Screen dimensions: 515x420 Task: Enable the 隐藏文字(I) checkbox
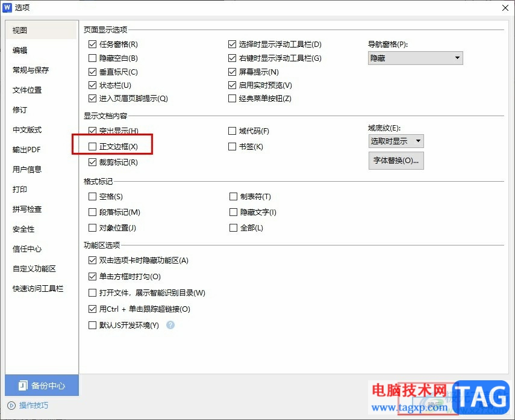click(233, 212)
